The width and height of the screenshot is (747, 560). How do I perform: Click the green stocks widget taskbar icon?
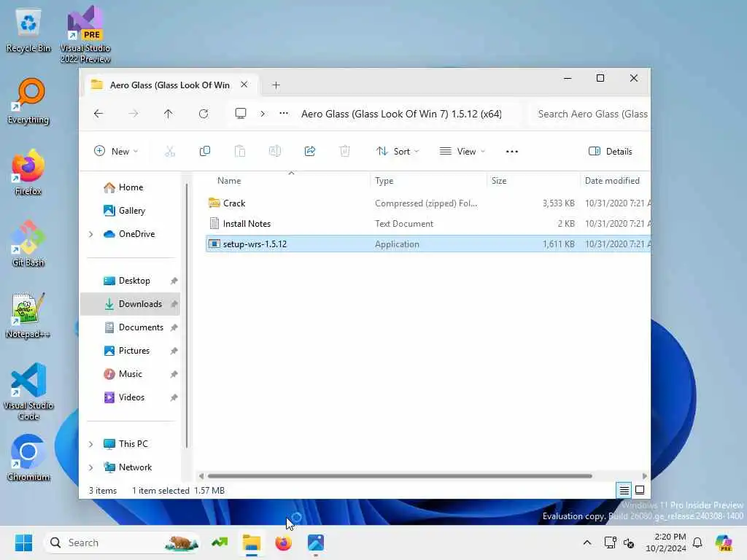220,542
